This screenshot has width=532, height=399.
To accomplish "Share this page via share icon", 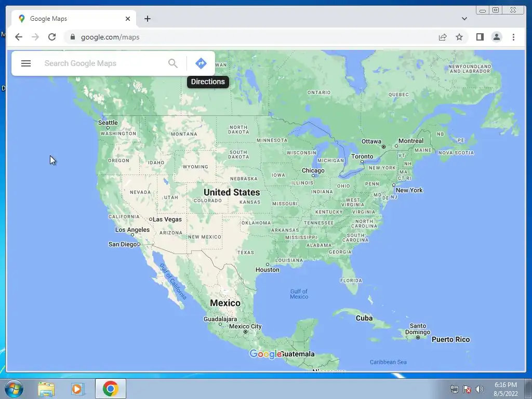I will (443, 37).
